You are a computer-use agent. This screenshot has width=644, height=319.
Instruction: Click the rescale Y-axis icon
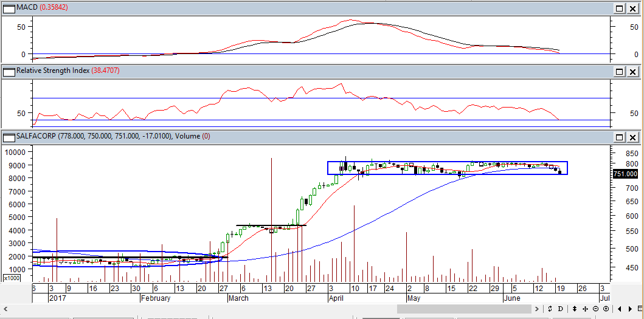pyautogui.click(x=550, y=309)
